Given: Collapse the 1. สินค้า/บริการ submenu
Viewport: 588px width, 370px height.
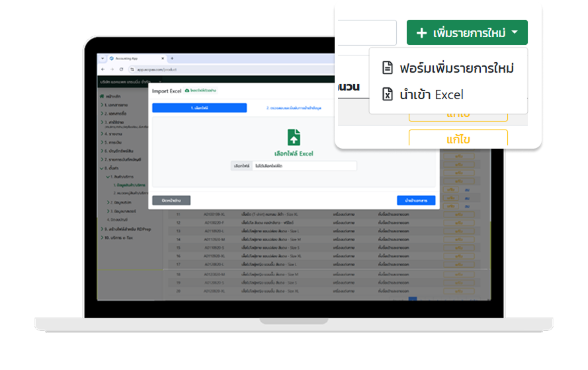Looking at the screenshot, I should click(x=120, y=176).
